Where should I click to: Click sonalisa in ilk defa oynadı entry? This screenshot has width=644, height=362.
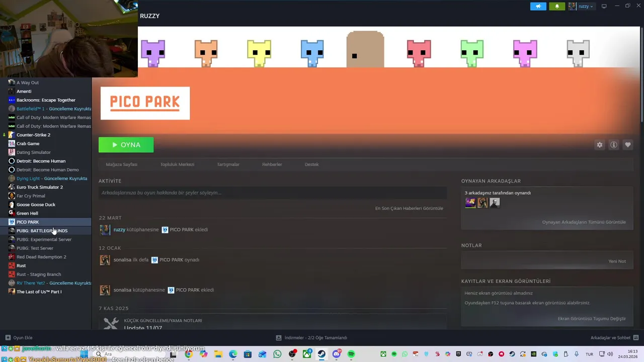pyautogui.click(x=122, y=260)
